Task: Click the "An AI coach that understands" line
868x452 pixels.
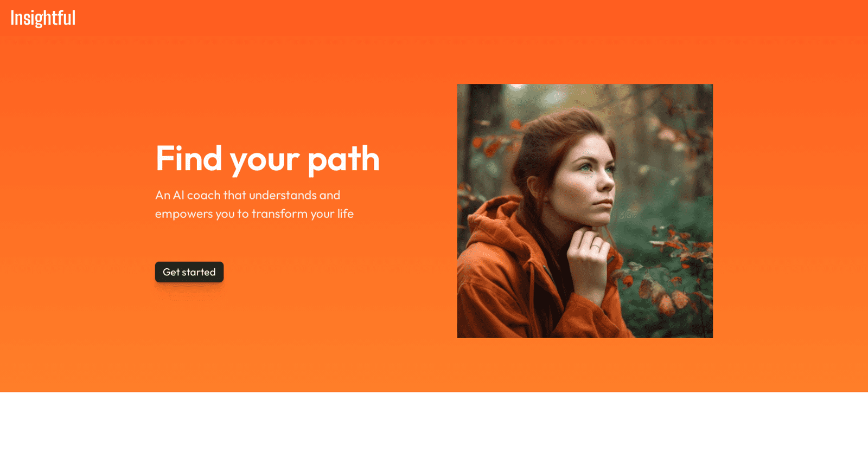Action: [x=247, y=195]
